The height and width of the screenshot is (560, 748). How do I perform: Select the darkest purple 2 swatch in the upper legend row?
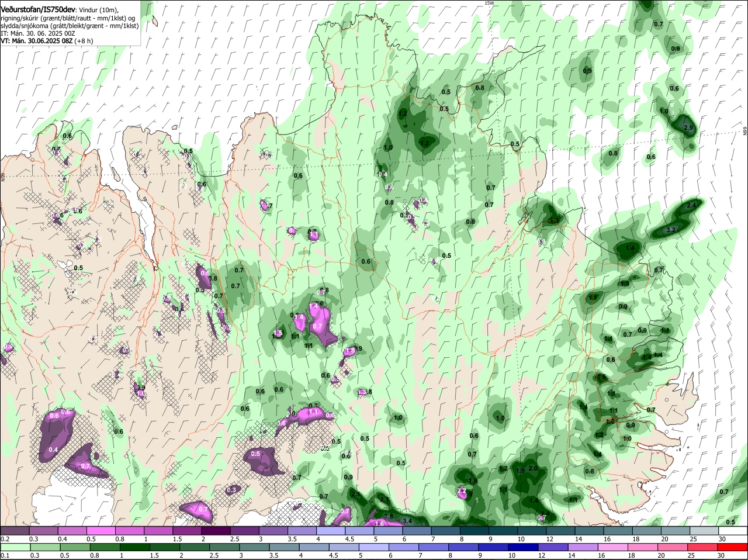(x=215, y=531)
